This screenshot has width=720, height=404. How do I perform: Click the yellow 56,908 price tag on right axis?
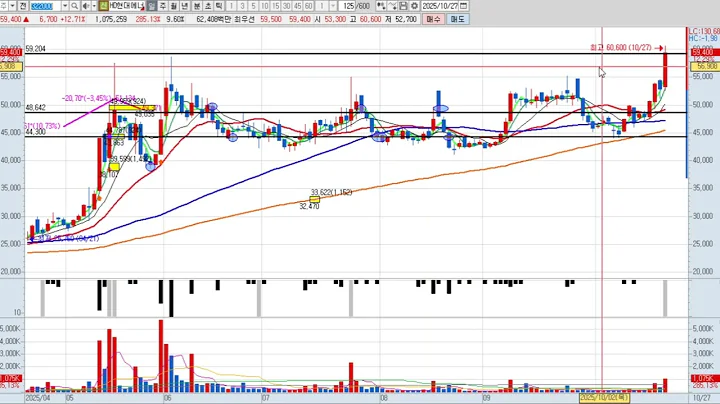tap(705, 67)
